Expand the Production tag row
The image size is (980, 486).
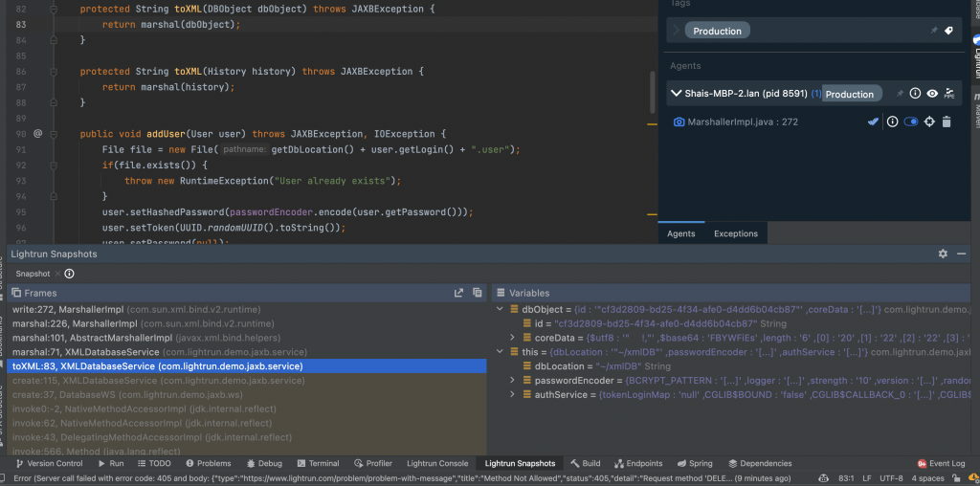pos(676,31)
